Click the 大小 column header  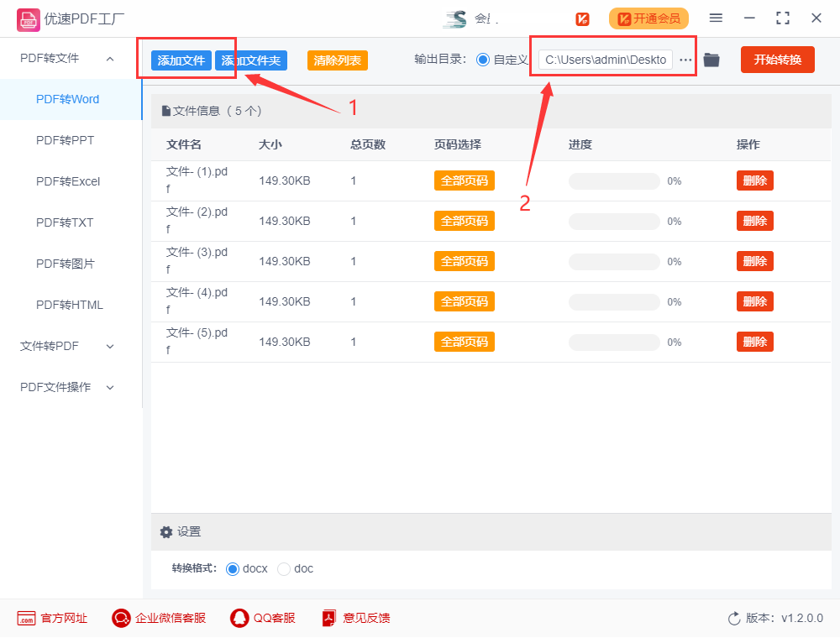[x=270, y=144]
